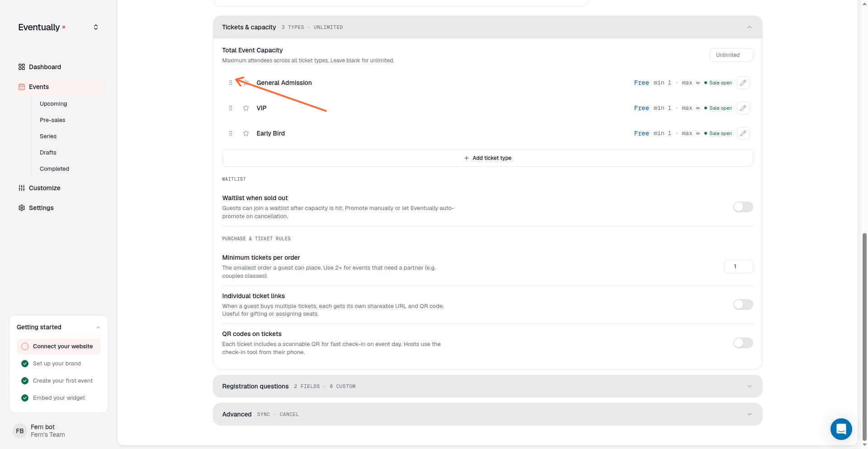Click the Free price on VIP row

[x=641, y=108]
